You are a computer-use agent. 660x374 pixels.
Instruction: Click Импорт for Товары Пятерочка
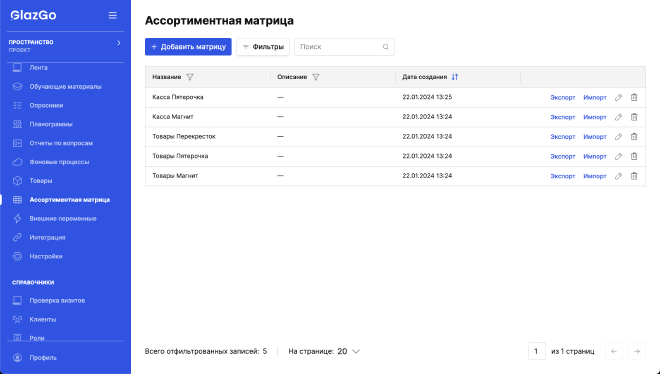(595, 156)
